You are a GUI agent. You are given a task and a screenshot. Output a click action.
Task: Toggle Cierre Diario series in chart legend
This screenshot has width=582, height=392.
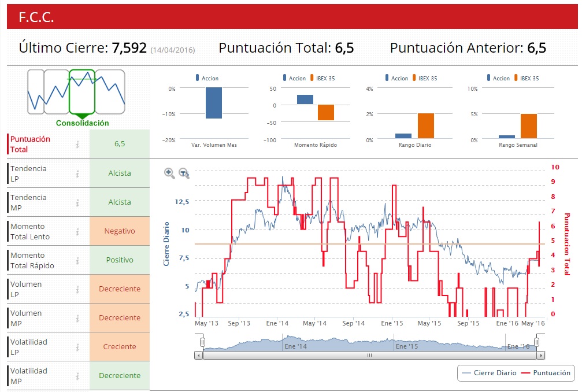[489, 373]
